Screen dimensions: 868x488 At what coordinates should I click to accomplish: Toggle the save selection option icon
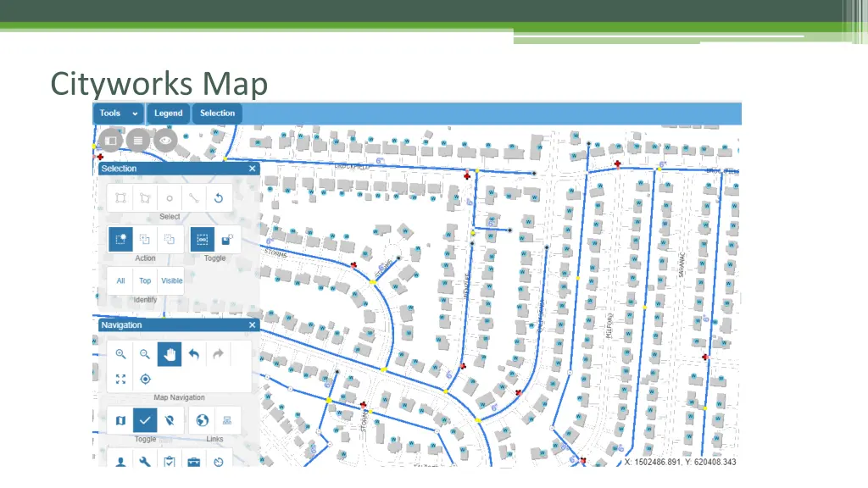click(227, 240)
